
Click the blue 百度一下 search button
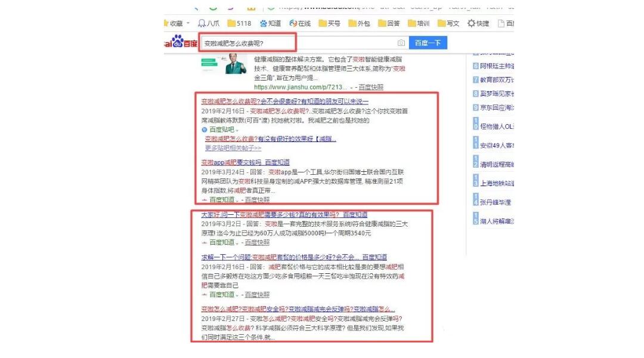coord(428,42)
